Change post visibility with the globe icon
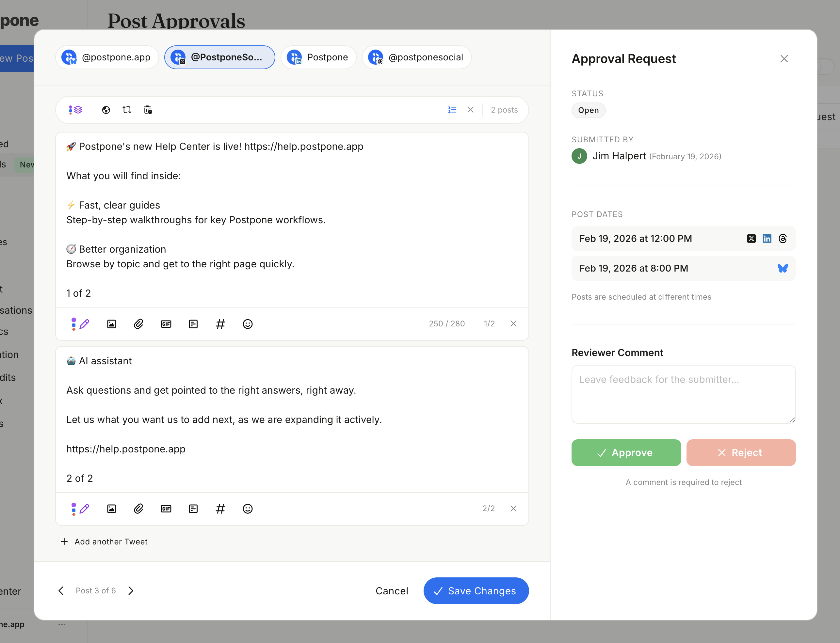Viewport: 840px width, 643px height. (x=106, y=110)
